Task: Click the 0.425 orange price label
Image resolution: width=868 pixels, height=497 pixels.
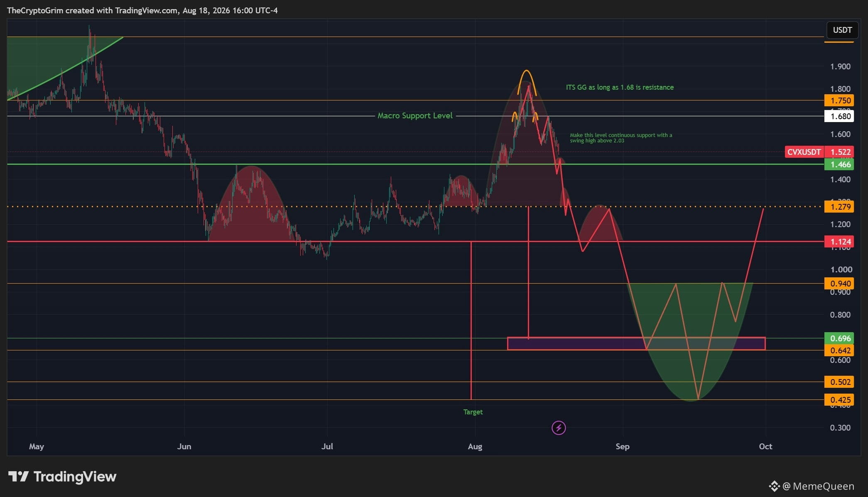Action: (839, 400)
